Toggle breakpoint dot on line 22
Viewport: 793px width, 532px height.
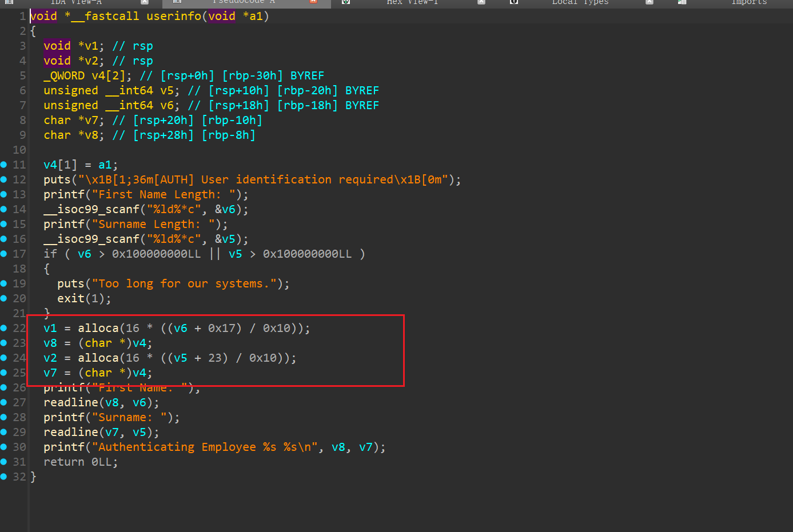tap(3, 328)
